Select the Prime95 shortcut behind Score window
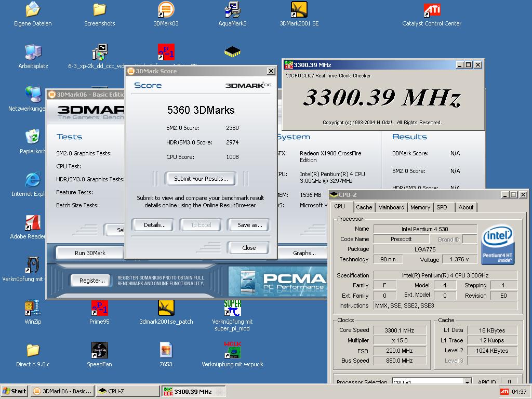532x399 pixels. tap(166, 52)
